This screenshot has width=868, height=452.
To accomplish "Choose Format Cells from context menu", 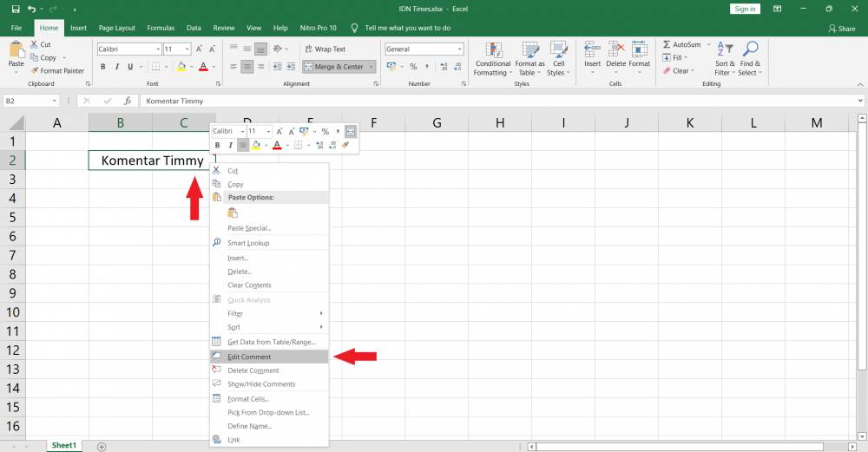I will point(269,399).
